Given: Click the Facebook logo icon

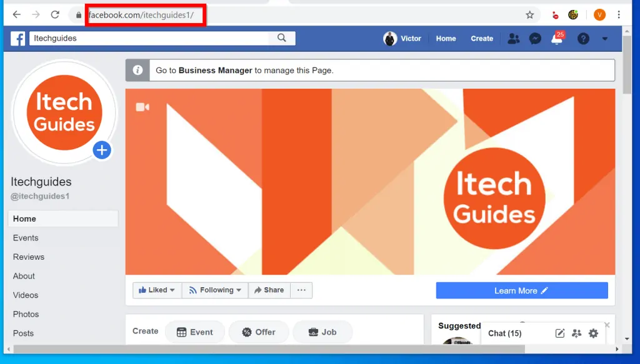Looking at the screenshot, I should [x=17, y=38].
